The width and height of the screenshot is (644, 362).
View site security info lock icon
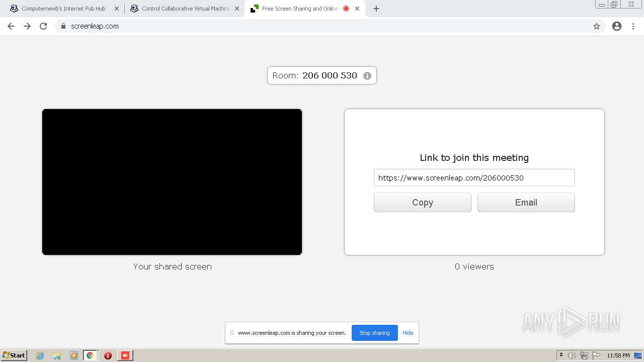[x=63, y=26]
